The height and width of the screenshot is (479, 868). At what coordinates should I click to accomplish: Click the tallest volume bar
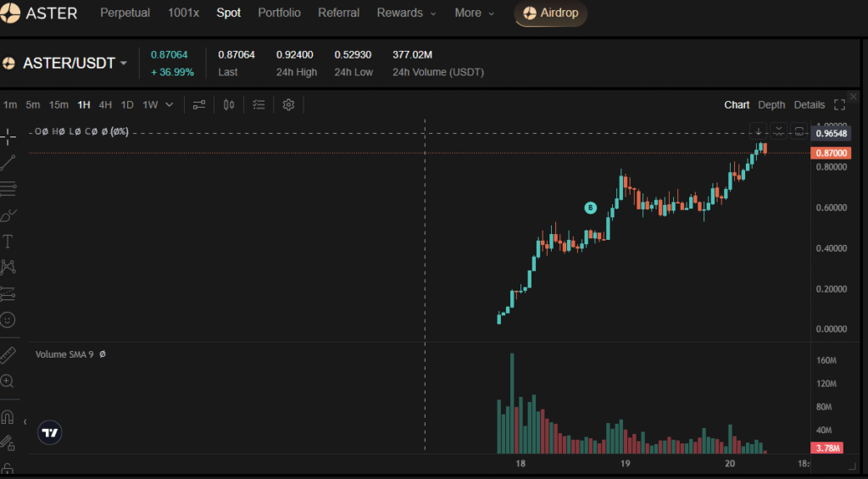coord(512,404)
